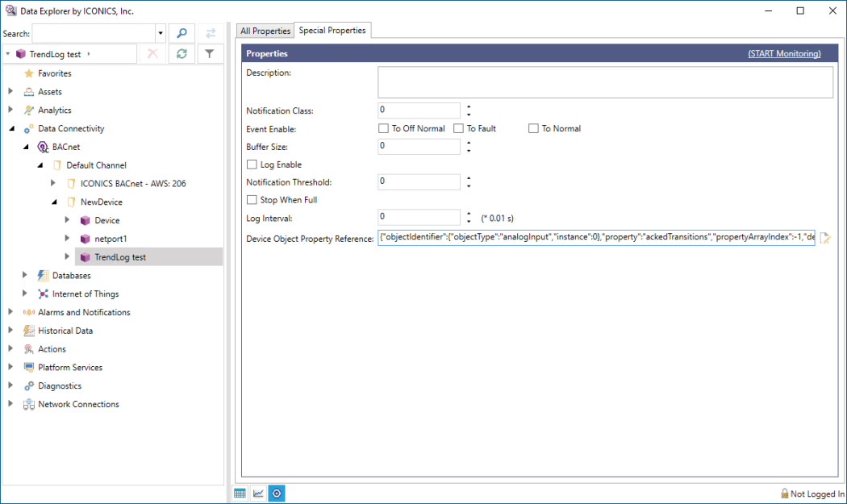Click the Description text box
This screenshot has width=847, height=504.
605,82
